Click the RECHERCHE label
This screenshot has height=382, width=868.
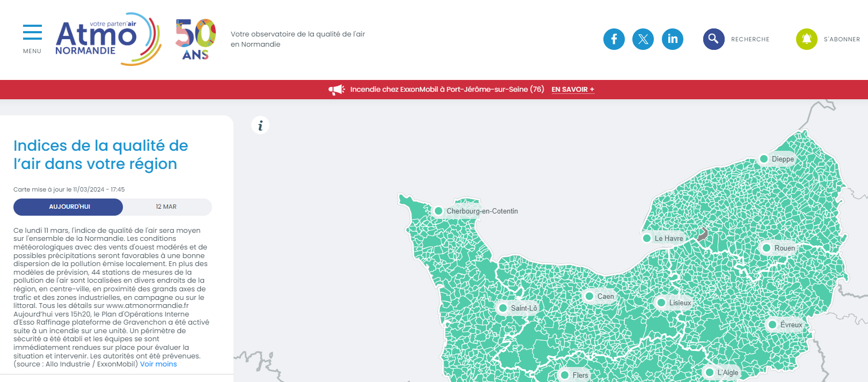tap(750, 40)
